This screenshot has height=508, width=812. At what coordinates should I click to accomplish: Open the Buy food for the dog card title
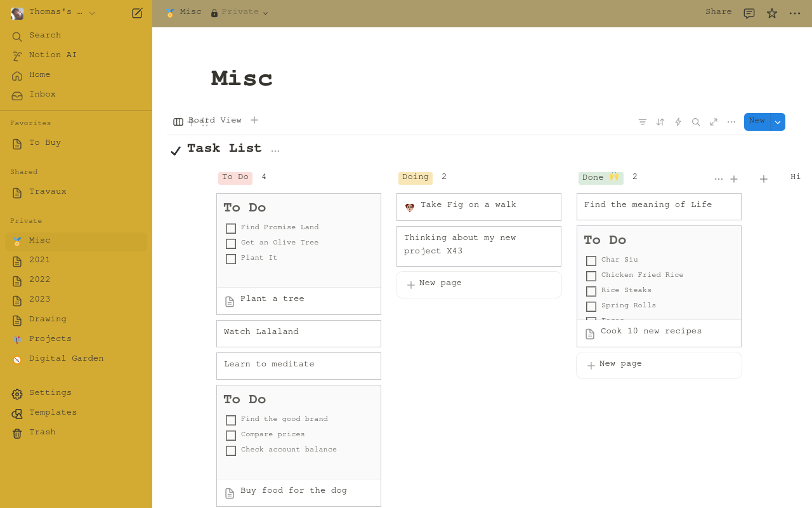(x=294, y=491)
